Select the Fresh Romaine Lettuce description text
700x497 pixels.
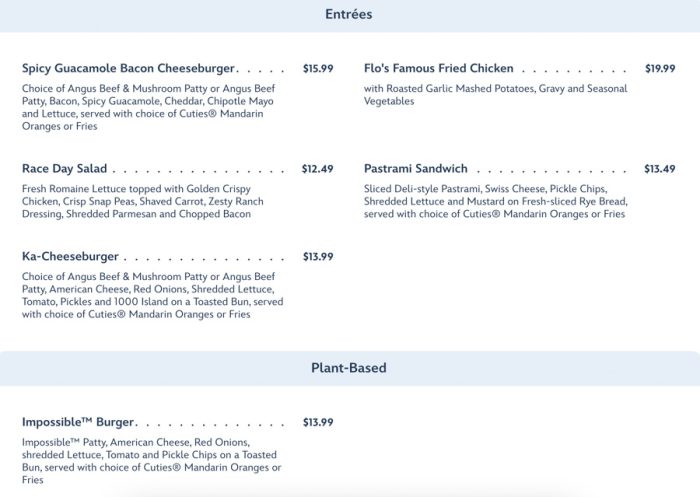(x=143, y=201)
